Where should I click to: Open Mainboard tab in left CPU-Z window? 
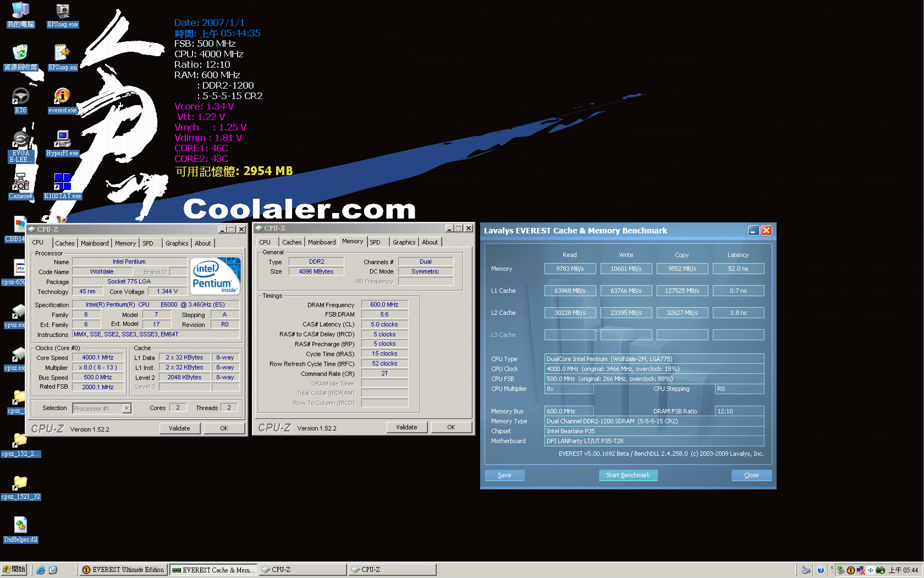coord(95,243)
